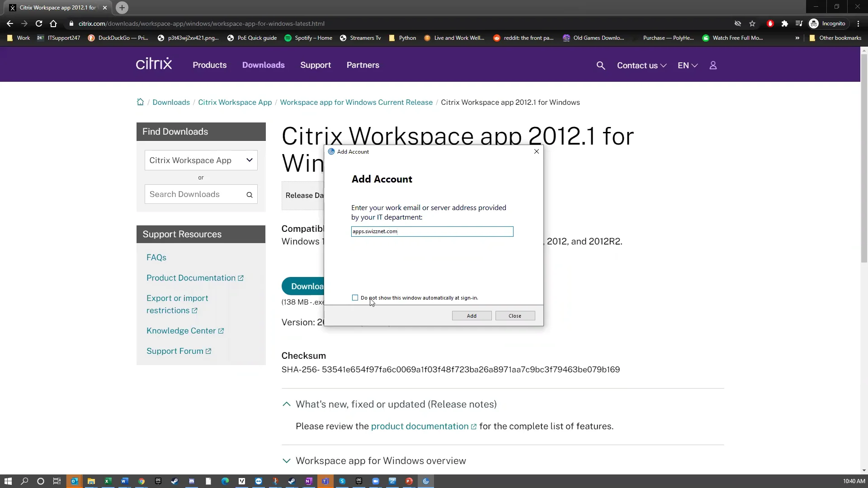Click the Close button in Add Account dialog

(x=515, y=316)
